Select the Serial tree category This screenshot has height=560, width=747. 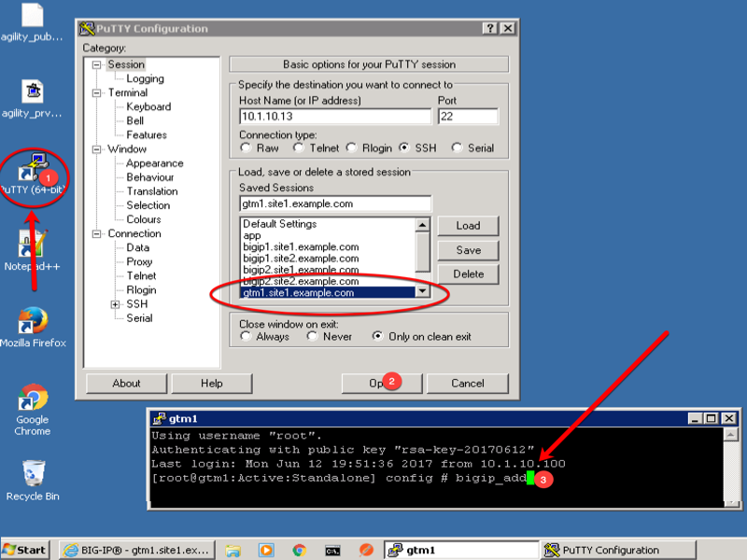tap(139, 318)
